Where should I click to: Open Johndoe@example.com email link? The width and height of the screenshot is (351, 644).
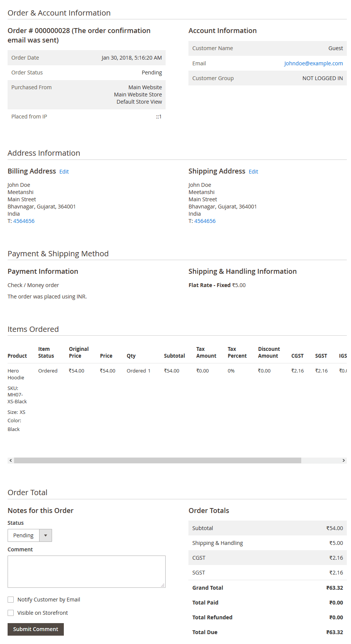[x=313, y=63]
